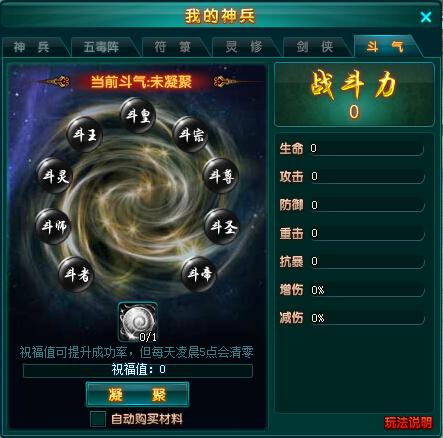Switch to the 符箓 tab
This screenshot has width=443, height=438.
(173, 47)
